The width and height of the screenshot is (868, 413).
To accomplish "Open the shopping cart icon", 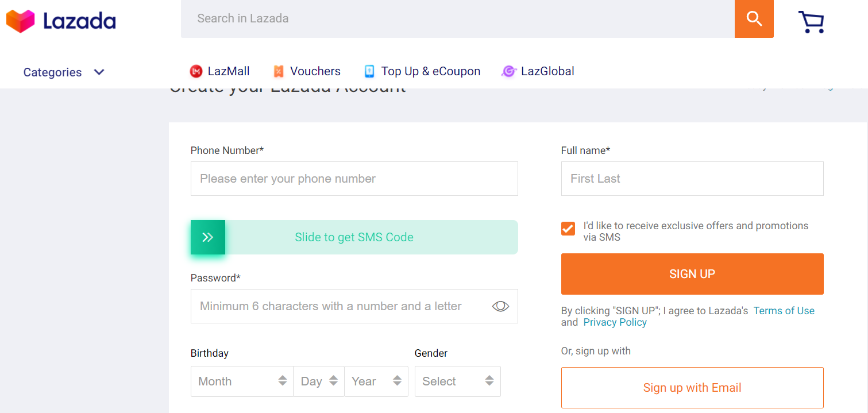I will tap(811, 22).
